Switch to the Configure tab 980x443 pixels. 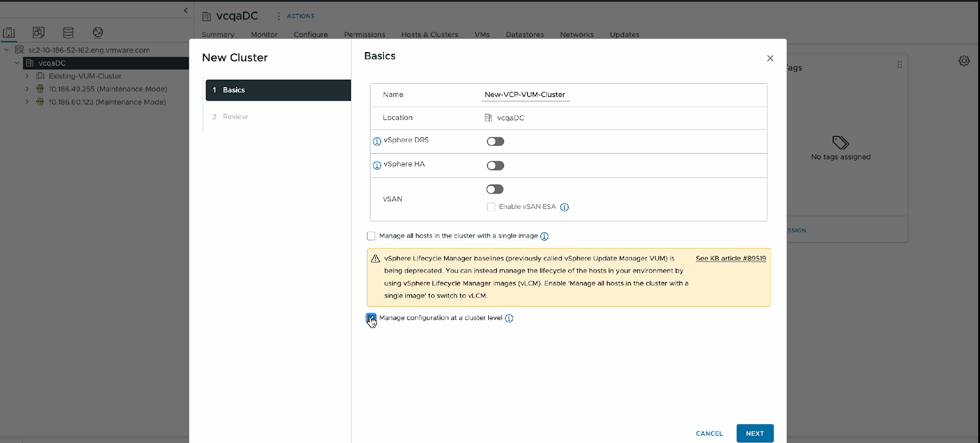click(x=311, y=34)
